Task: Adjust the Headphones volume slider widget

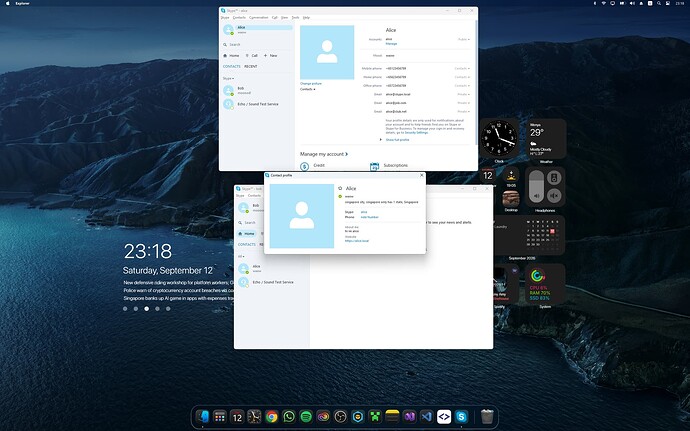Action: coord(536,187)
